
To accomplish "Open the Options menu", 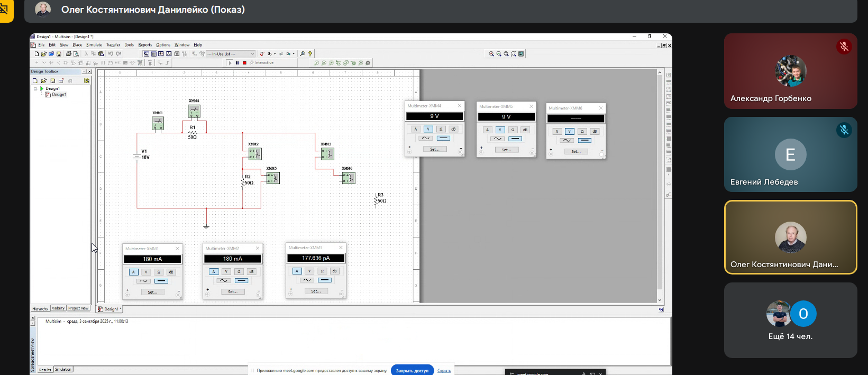I will point(163,45).
